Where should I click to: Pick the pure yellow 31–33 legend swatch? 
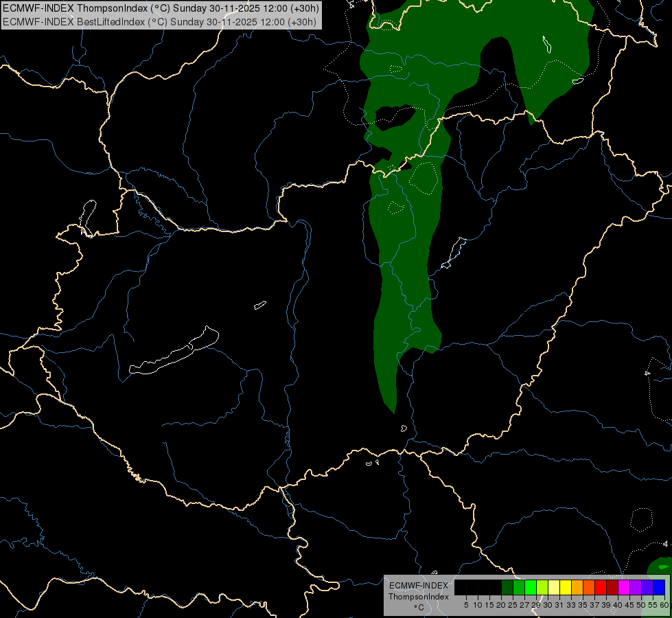pyautogui.click(x=566, y=587)
